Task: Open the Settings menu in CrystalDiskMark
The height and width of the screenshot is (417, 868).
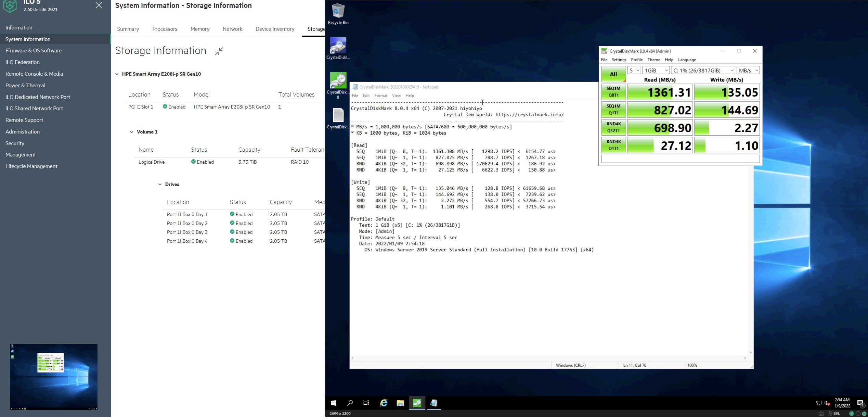Action: (x=619, y=60)
